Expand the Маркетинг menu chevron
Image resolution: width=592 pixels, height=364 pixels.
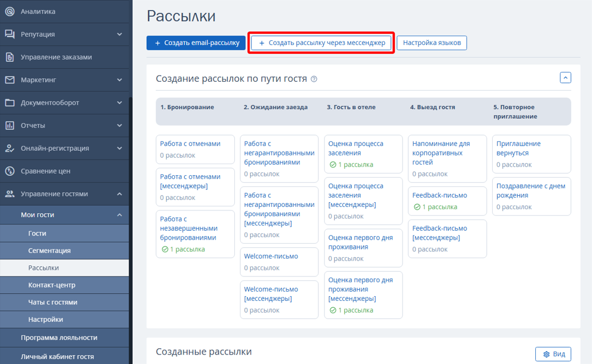tap(119, 80)
